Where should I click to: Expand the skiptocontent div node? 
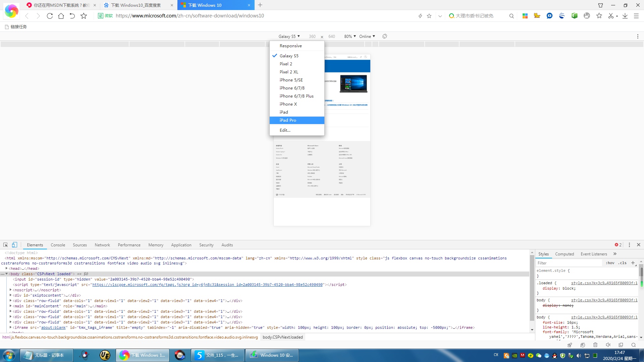click(x=11, y=295)
